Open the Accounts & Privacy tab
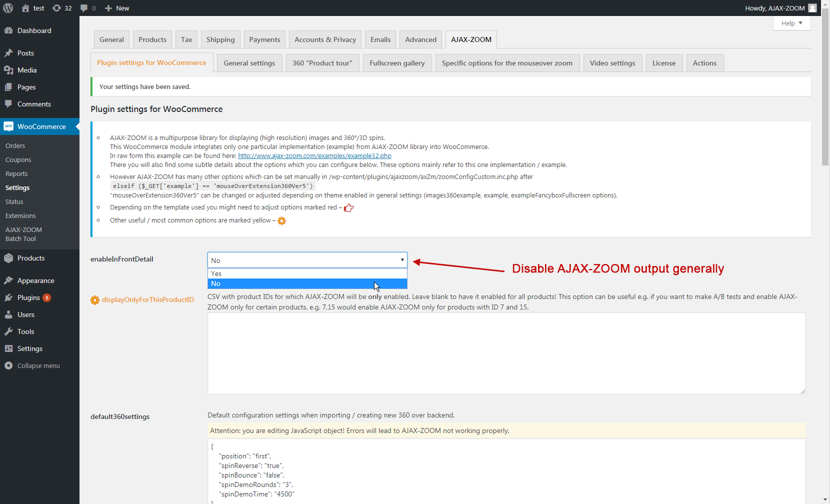Image resolution: width=830 pixels, height=504 pixels. point(325,39)
